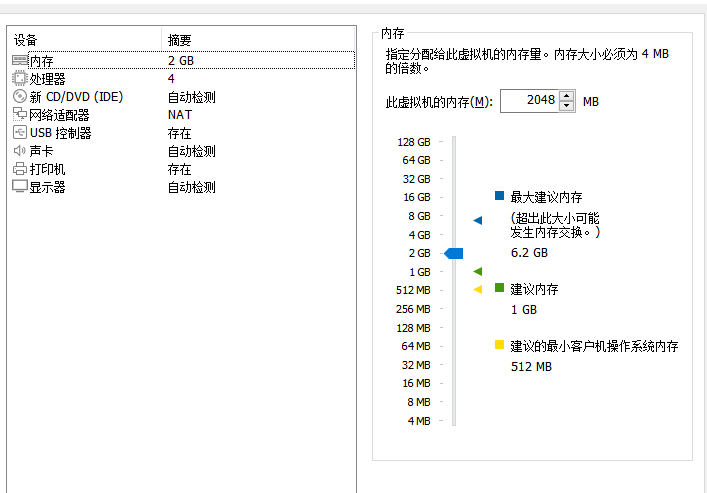Click the green recommended memory marker

(x=477, y=271)
